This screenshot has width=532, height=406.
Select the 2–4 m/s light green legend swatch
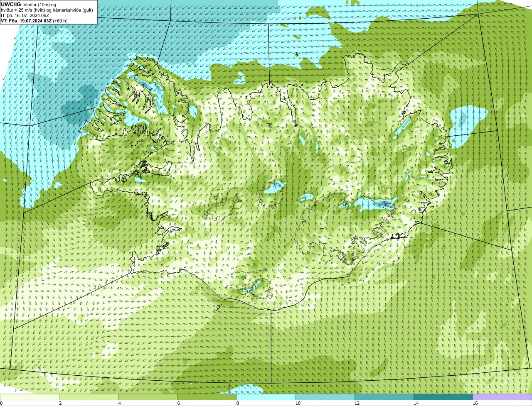[x=89, y=397]
